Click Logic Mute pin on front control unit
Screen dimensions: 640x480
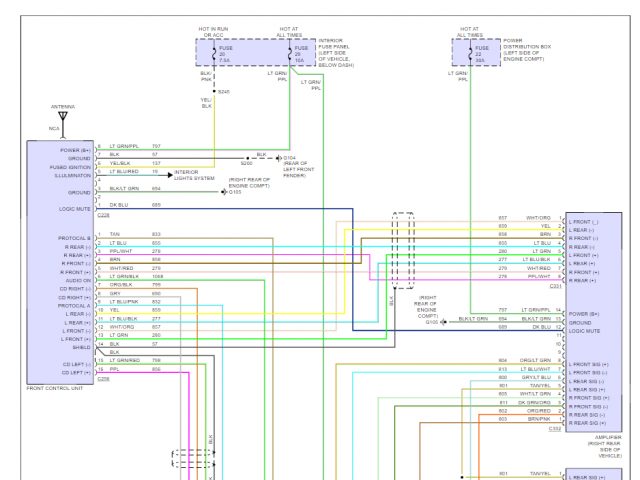pos(75,208)
